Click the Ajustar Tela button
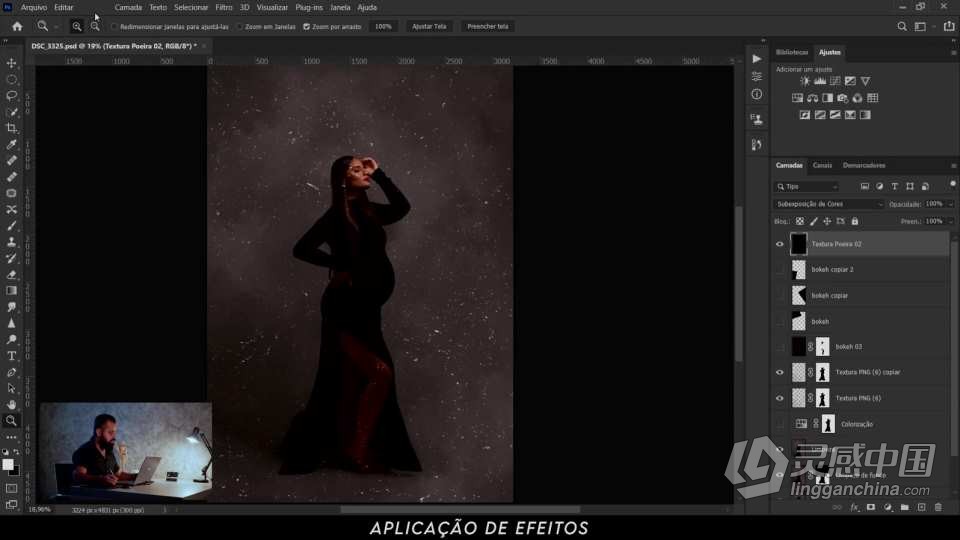 pos(429,26)
